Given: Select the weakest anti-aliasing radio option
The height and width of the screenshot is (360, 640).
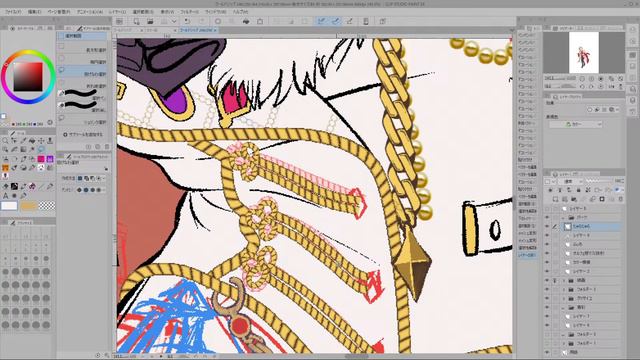Looking at the screenshot, I should 79,190.
